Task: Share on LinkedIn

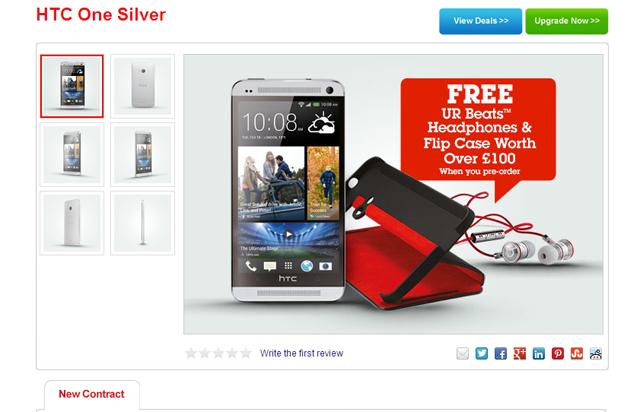Action: coord(539,353)
